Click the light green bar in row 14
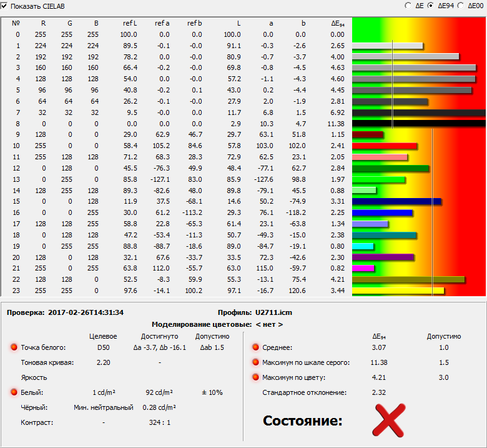Image resolution: width=487 pixels, height=448 pixels. click(364, 191)
